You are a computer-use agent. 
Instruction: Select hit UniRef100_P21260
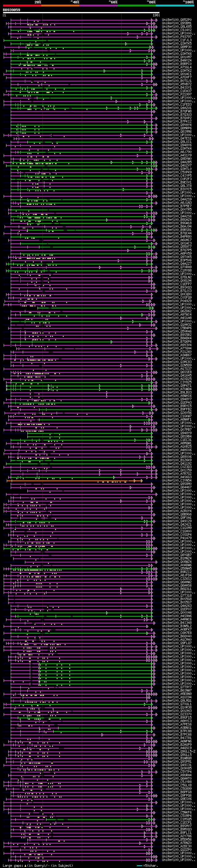point(177,352)
